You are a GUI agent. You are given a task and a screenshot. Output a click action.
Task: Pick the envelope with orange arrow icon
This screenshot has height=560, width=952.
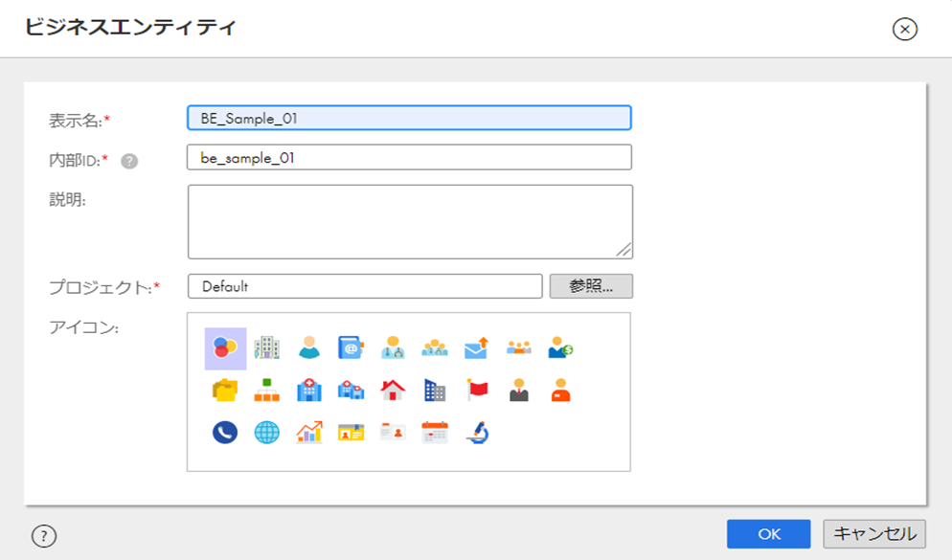tap(477, 347)
